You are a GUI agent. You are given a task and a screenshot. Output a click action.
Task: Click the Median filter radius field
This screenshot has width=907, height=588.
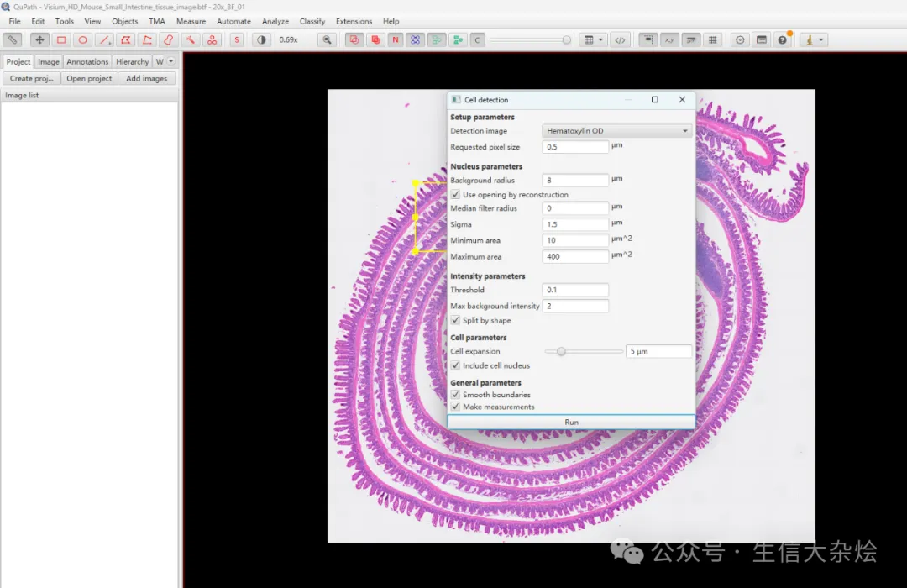point(575,207)
